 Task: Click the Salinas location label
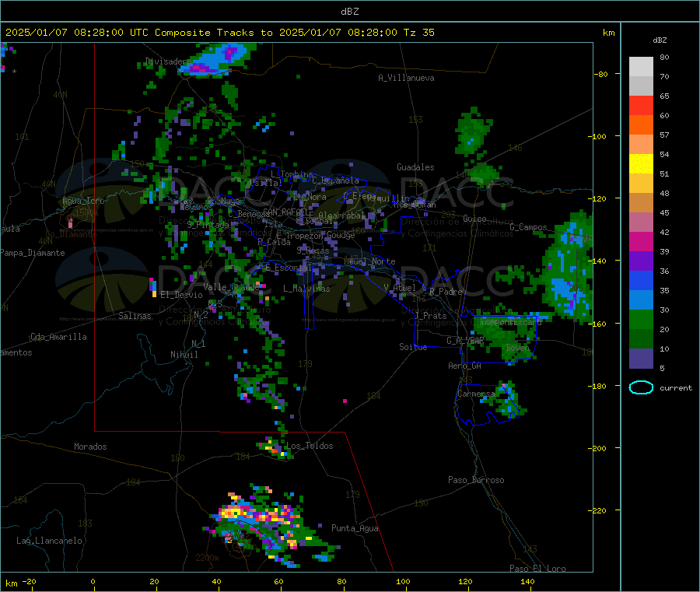(135, 316)
